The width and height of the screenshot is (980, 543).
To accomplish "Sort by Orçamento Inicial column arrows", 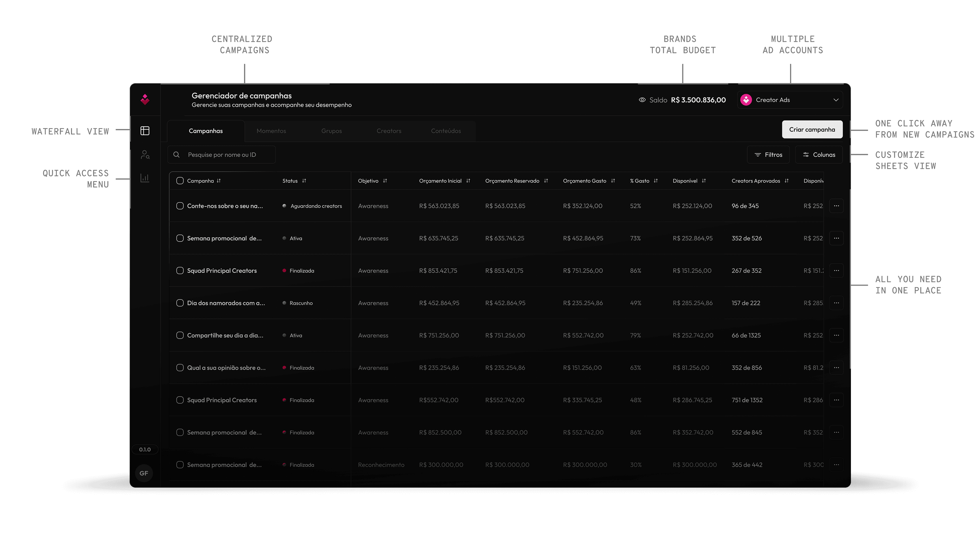I will 468,181.
